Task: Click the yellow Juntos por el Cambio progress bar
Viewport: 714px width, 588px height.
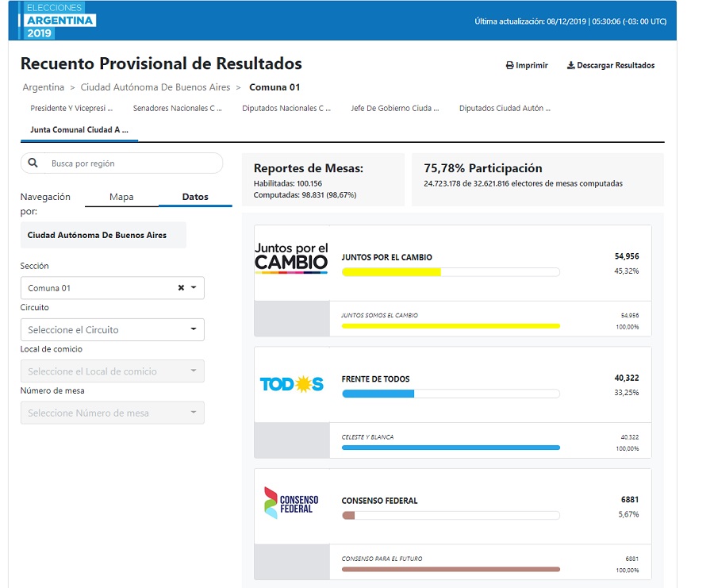Action: 451,272
